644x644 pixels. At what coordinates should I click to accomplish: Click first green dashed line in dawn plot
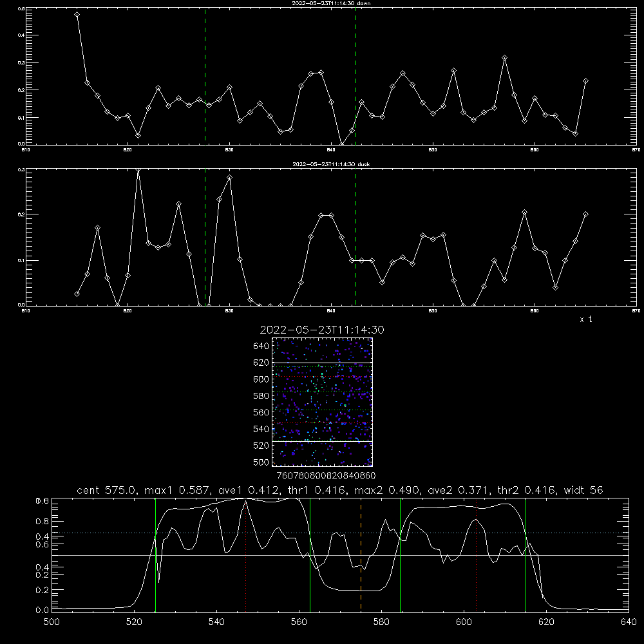click(x=205, y=76)
